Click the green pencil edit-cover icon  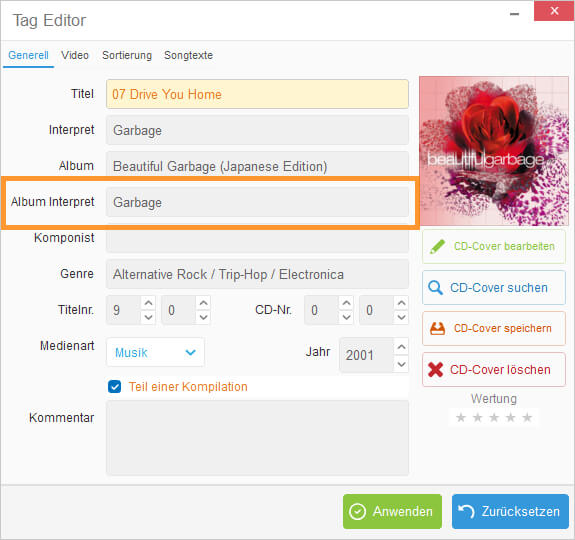tap(437, 246)
